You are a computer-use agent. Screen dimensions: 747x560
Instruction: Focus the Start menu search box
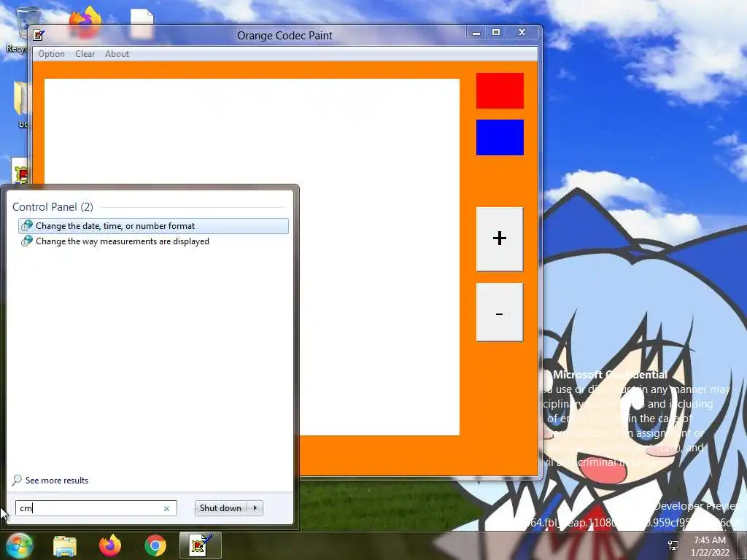click(x=96, y=508)
